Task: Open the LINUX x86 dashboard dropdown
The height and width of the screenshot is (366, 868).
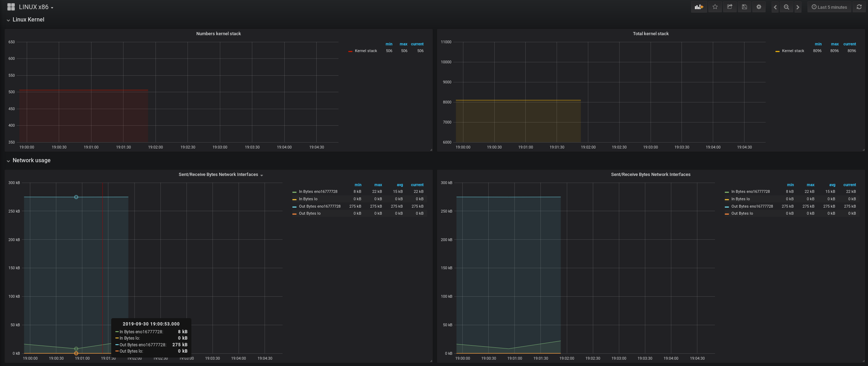Action: pyautogui.click(x=36, y=7)
